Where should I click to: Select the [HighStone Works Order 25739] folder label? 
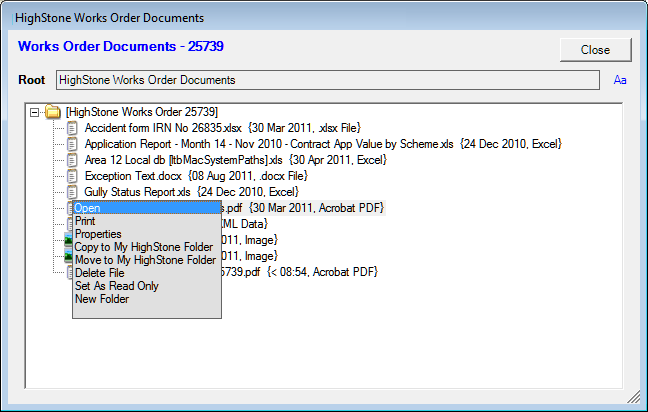click(x=142, y=112)
